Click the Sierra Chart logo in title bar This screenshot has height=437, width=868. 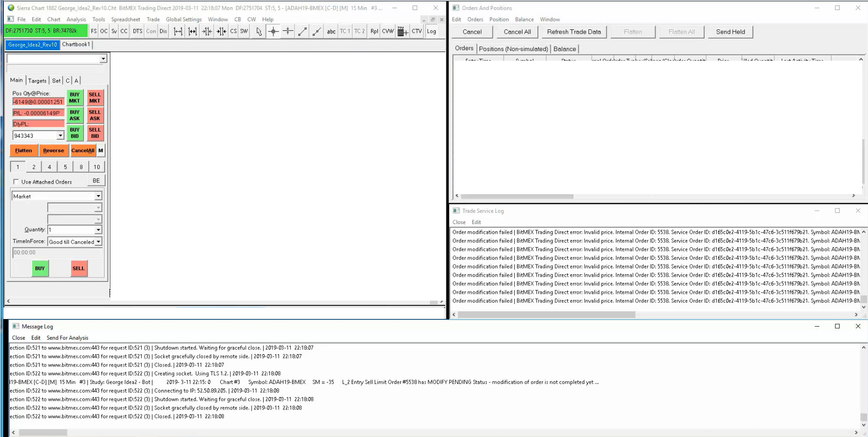(11, 8)
